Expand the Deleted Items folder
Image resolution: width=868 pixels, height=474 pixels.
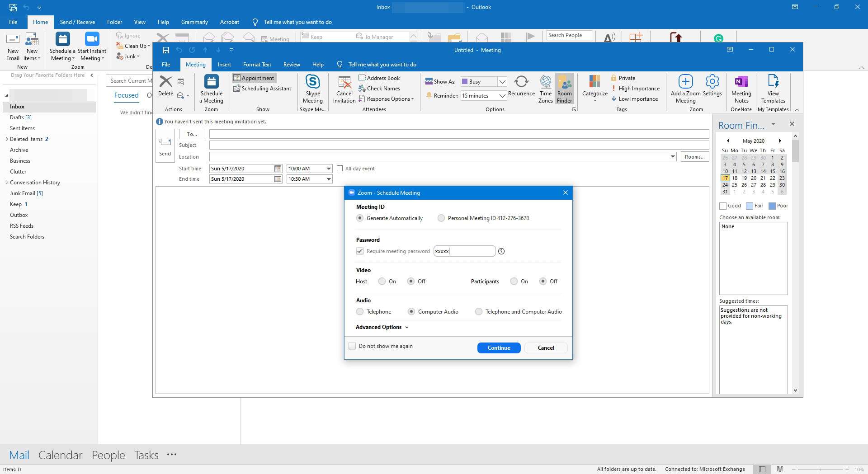6,139
